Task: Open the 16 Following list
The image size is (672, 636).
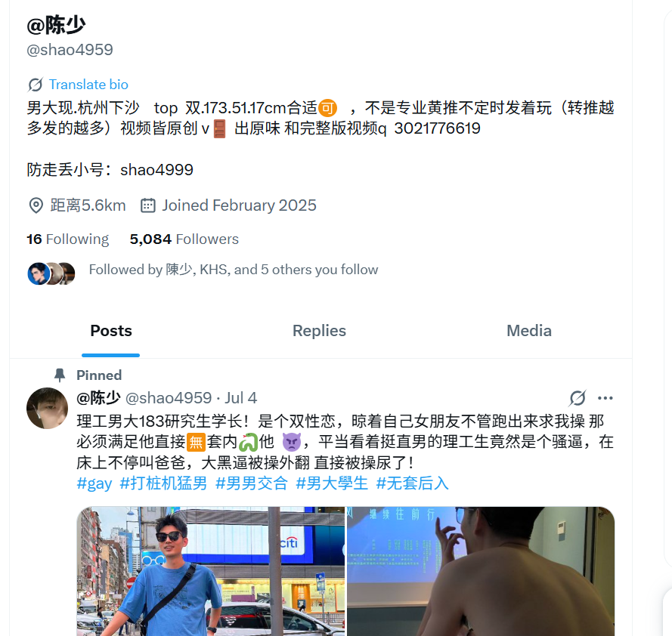Action: [68, 239]
